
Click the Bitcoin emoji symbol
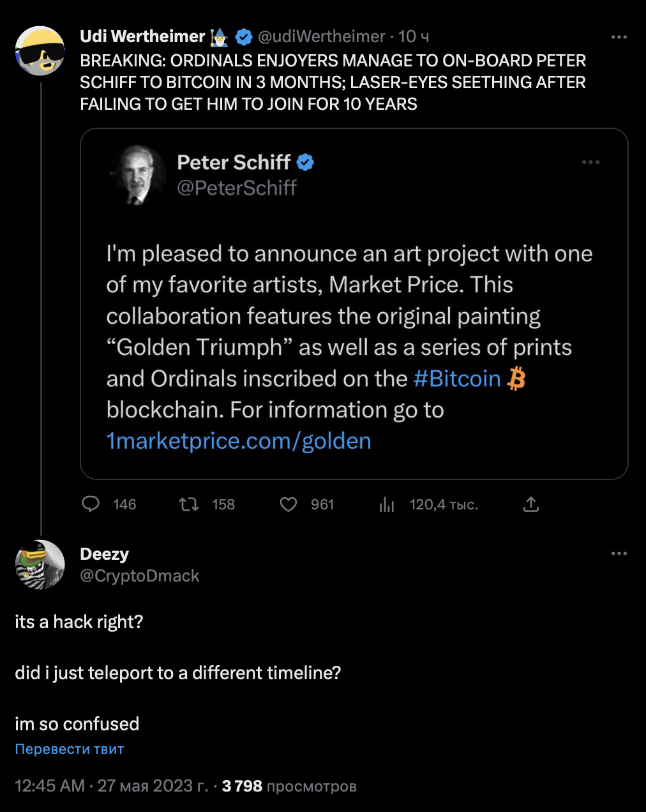(516, 379)
